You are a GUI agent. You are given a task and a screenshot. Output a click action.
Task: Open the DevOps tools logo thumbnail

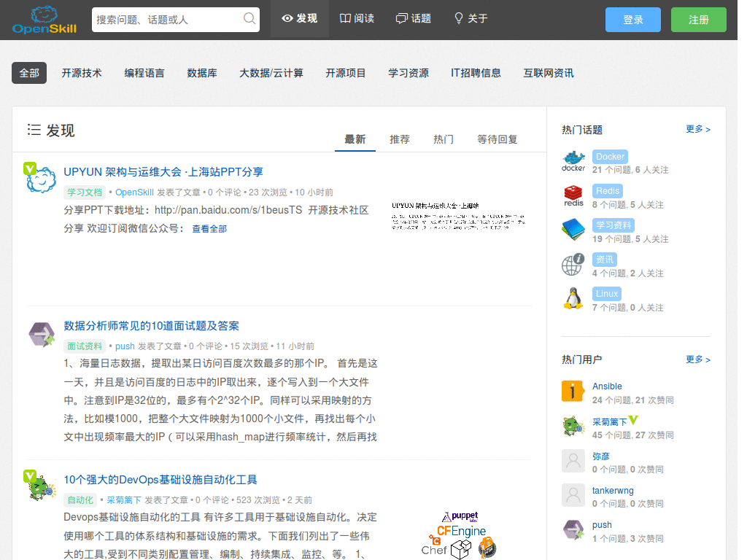[460, 535]
